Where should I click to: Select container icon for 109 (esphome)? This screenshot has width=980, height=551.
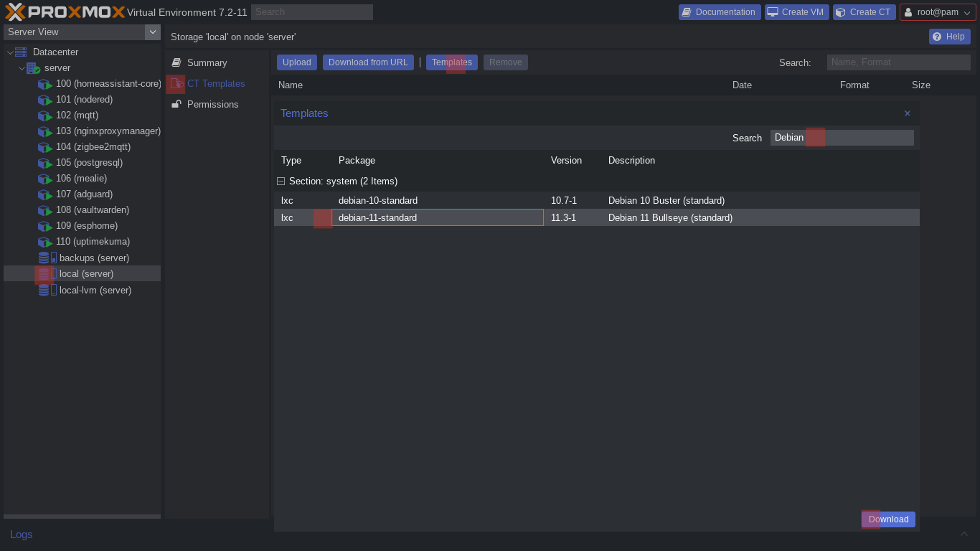tap(45, 226)
